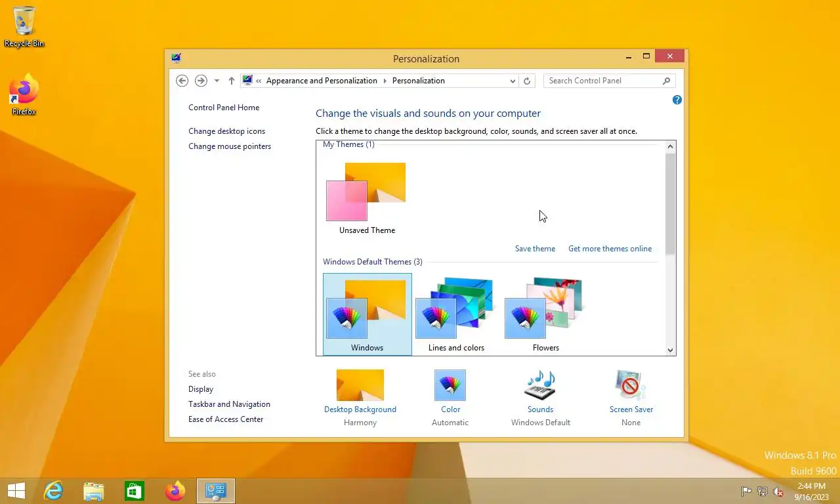Expand the hidden breadcrumb chevrons
Image resolution: width=840 pixels, height=504 pixels.
coord(259,81)
